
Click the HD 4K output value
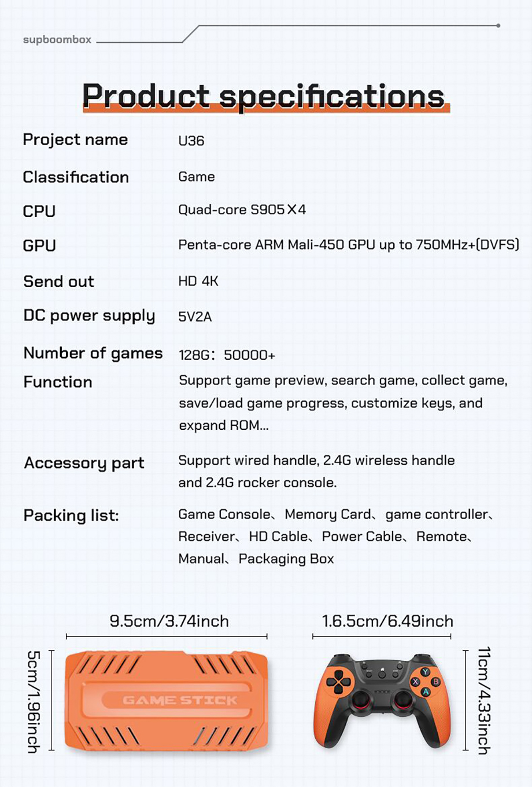[x=198, y=281]
